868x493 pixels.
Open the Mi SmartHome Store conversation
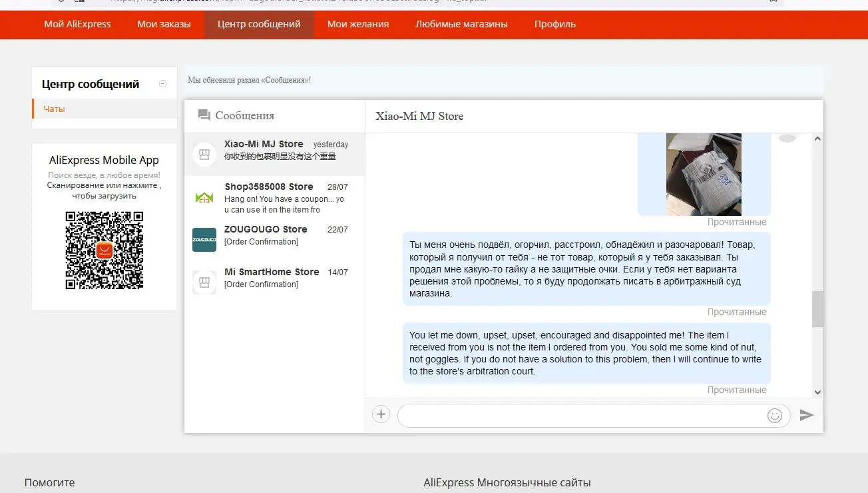click(x=274, y=282)
